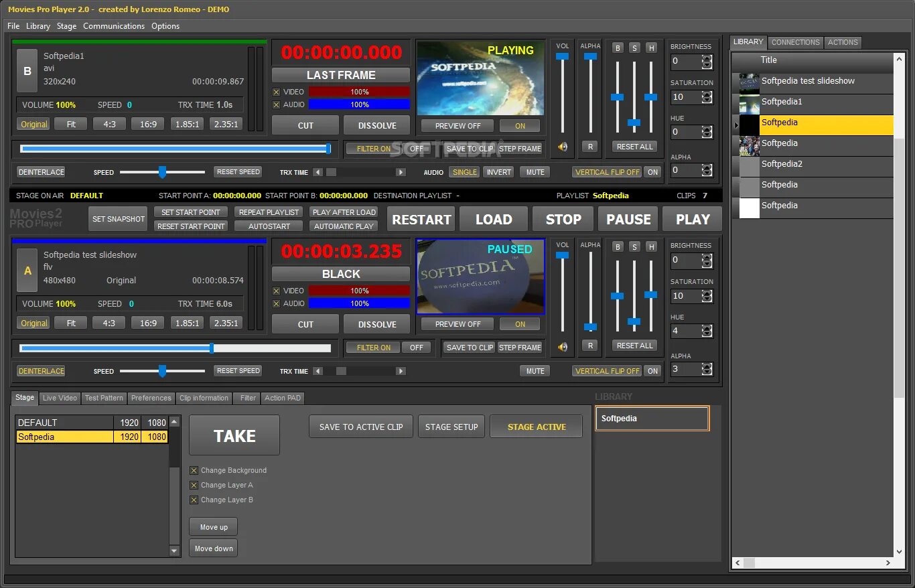Image resolution: width=915 pixels, height=588 pixels.
Task: Click the PLAY button
Action: (x=693, y=220)
